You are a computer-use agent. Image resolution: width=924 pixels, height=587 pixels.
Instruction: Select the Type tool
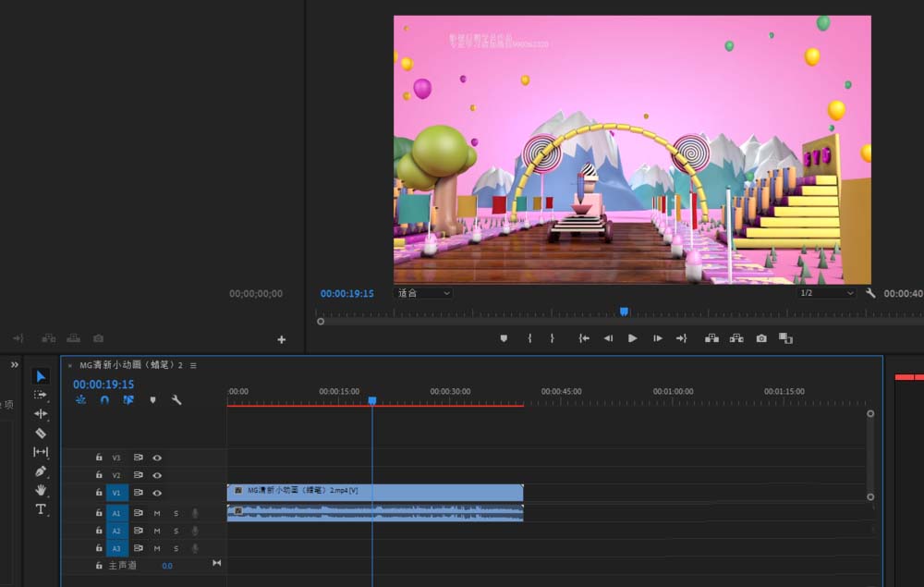coord(40,509)
